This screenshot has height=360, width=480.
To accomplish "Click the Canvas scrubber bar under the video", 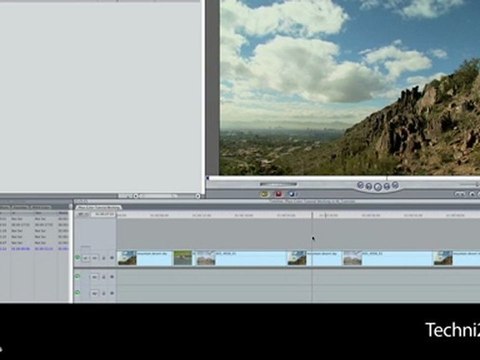I will (343, 178).
